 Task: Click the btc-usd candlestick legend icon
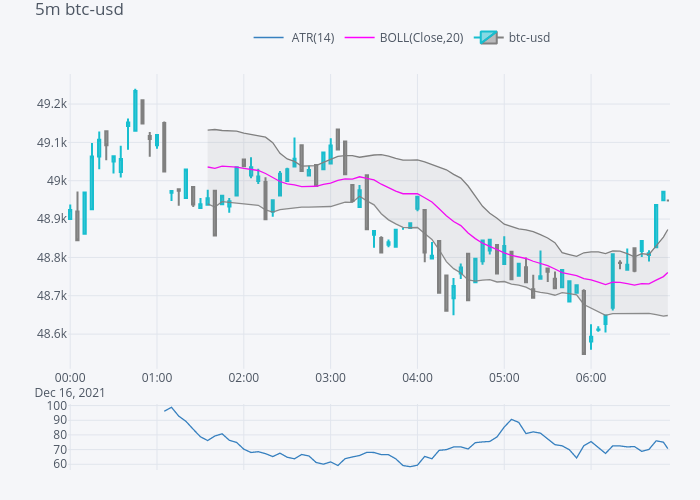487,38
